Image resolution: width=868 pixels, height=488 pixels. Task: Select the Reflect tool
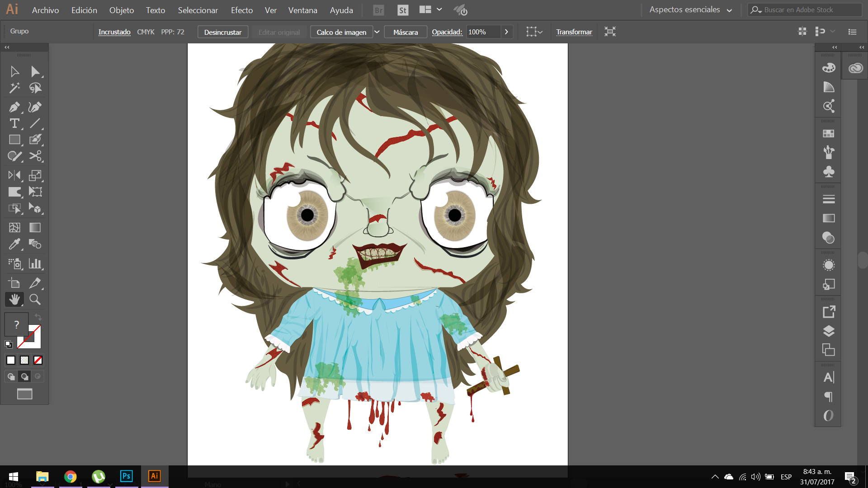(14, 175)
